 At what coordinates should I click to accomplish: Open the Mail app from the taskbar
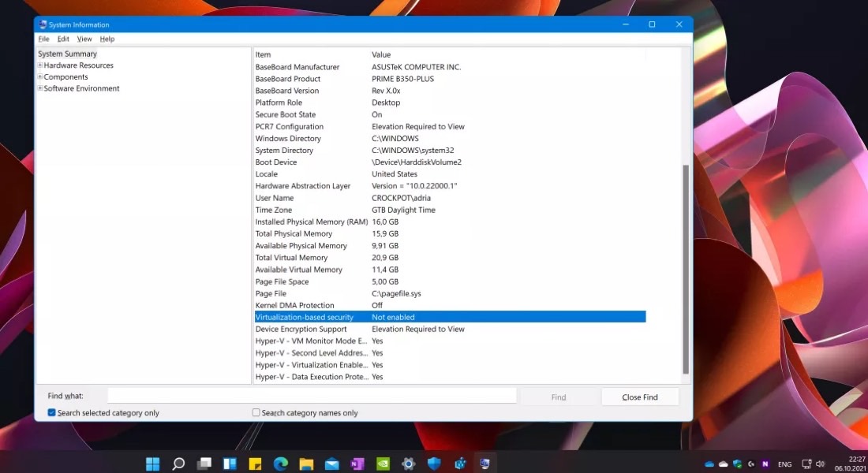(x=331, y=464)
